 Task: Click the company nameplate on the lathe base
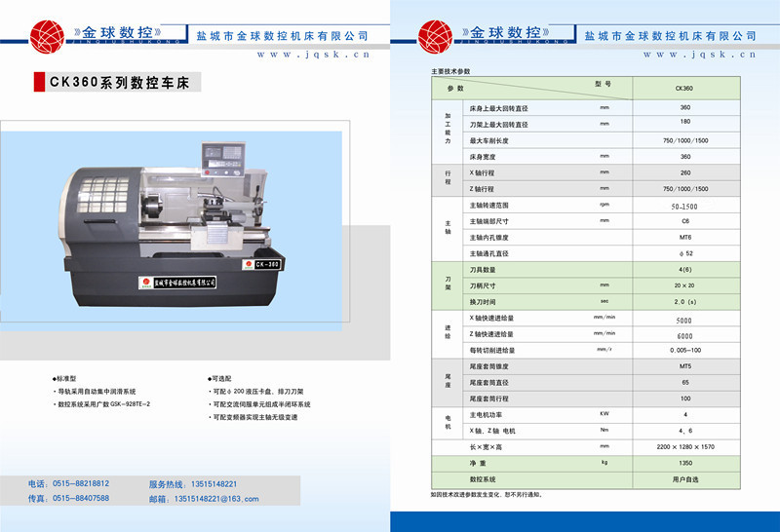click(x=178, y=283)
